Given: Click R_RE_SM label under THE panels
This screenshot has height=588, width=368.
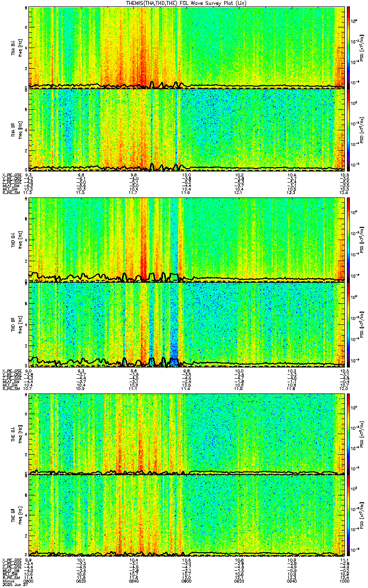Looking at the screenshot, I should click(11, 577).
